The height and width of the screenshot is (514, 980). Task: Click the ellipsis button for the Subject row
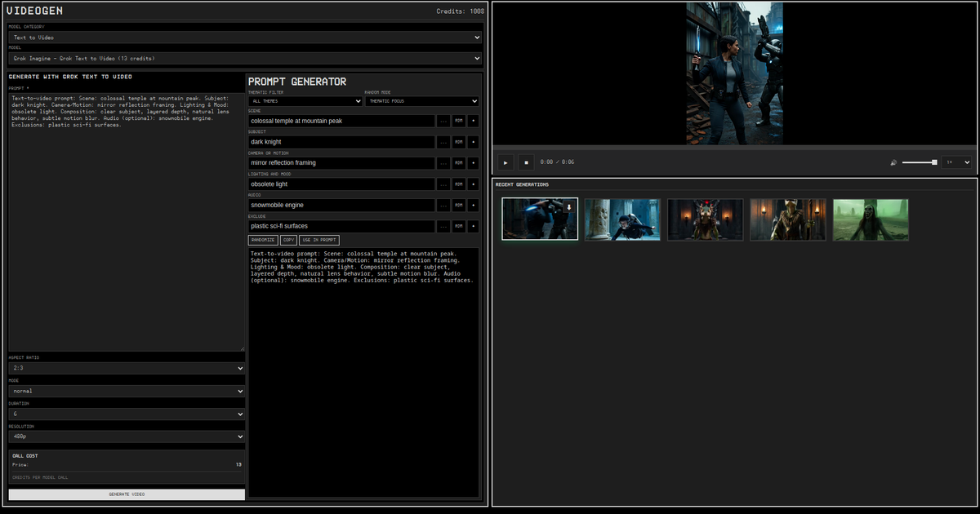coord(443,142)
